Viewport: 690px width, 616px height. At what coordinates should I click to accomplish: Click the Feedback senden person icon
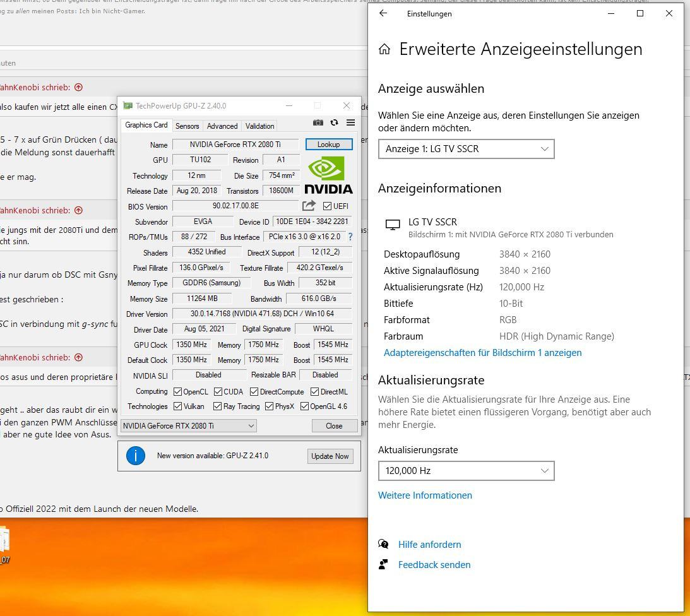click(x=383, y=564)
